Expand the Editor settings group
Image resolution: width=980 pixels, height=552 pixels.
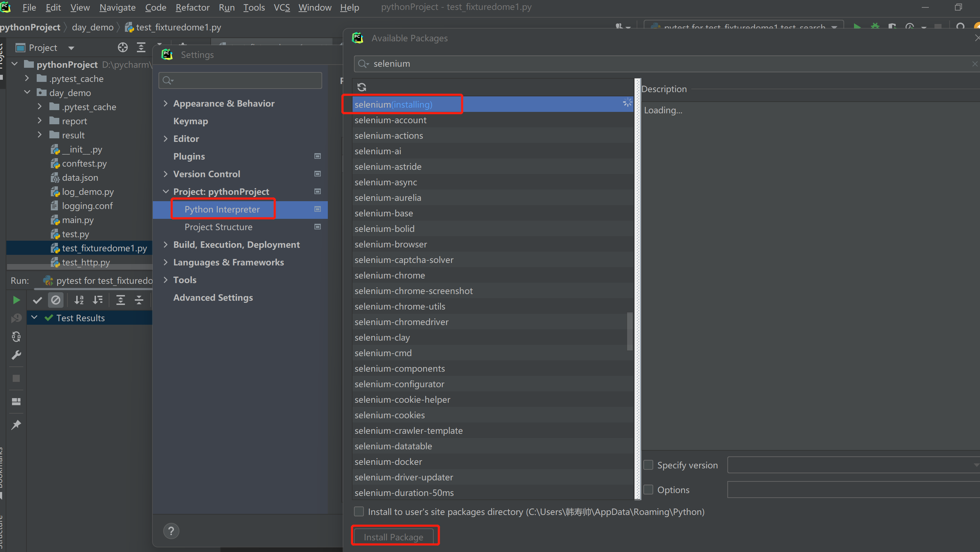(x=166, y=139)
